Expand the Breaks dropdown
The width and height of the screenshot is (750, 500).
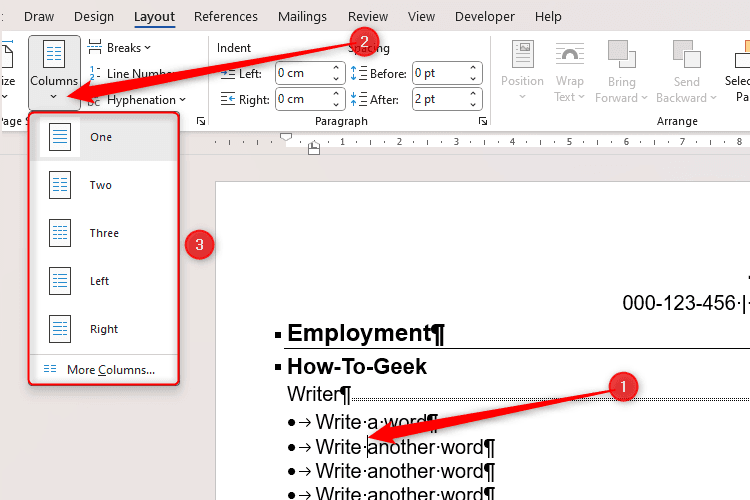click(x=120, y=48)
